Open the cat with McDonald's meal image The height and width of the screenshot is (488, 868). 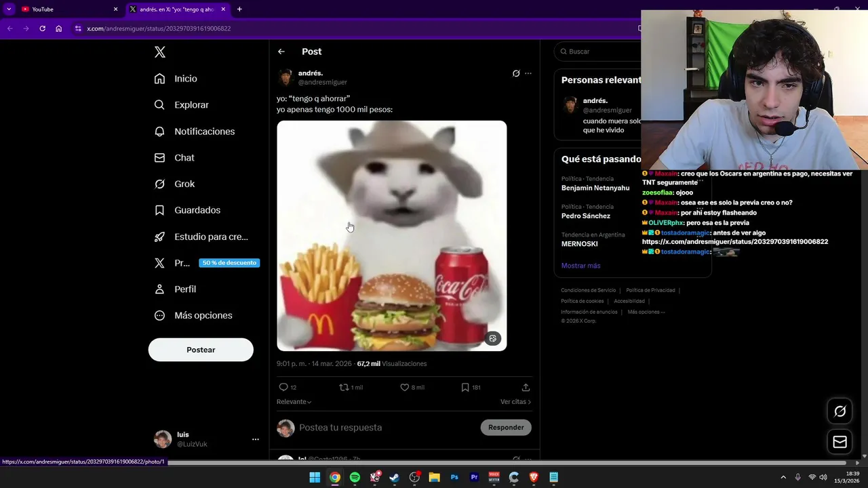(391, 236)
